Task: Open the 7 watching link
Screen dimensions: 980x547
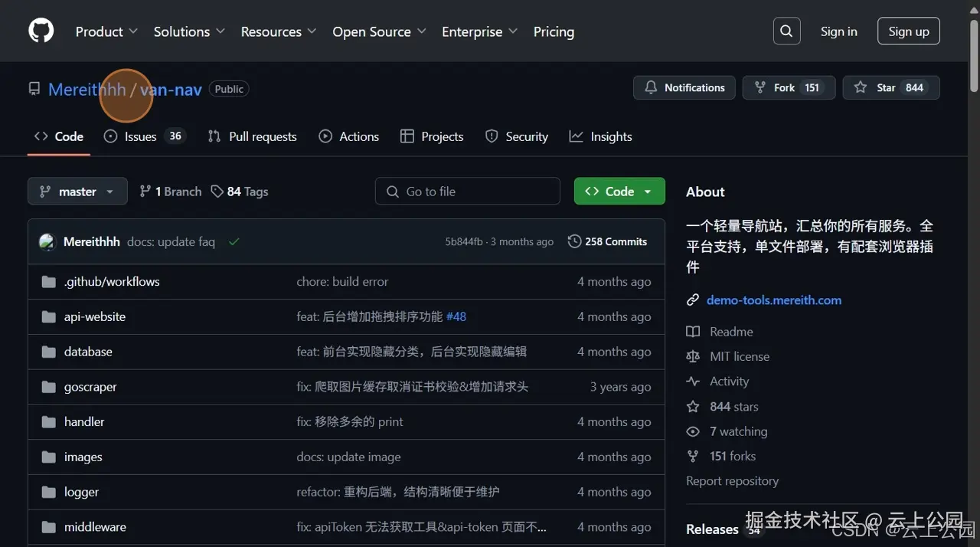Action: point(738,431)
